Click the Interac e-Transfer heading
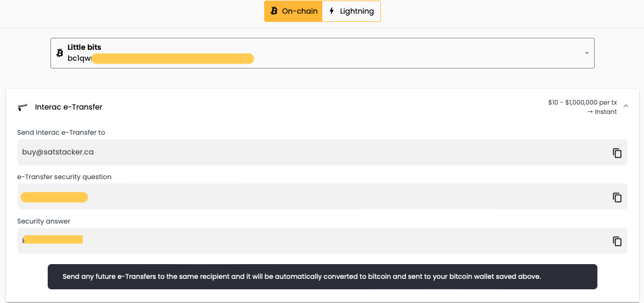The image size is (644, 303). 69,107
